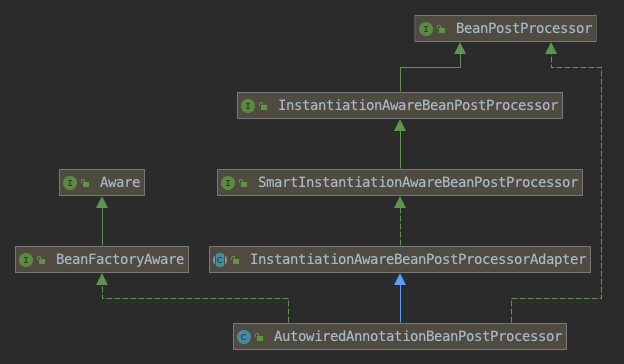Click the lock icon on BeanFactoryAware node

coord(41,260)
